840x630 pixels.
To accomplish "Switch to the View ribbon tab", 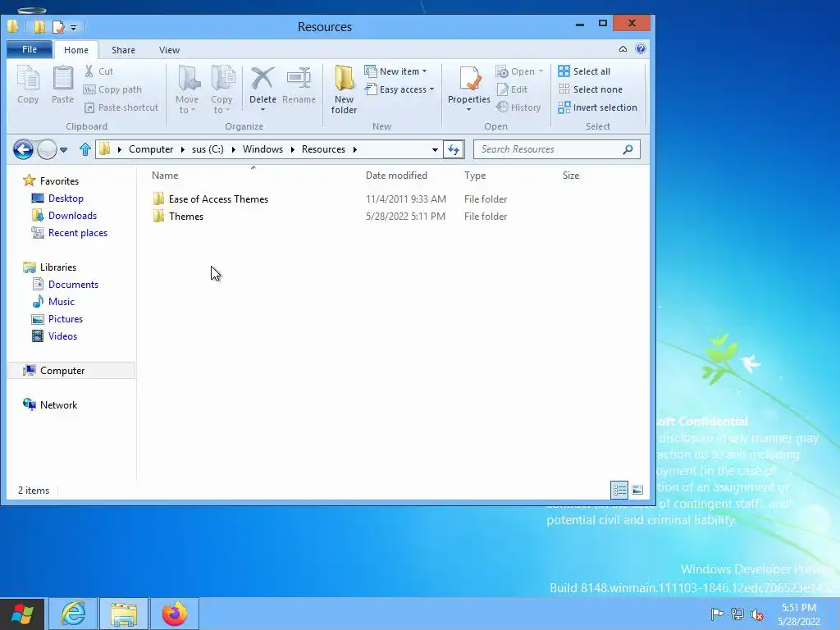I will (x=169, y=50).
